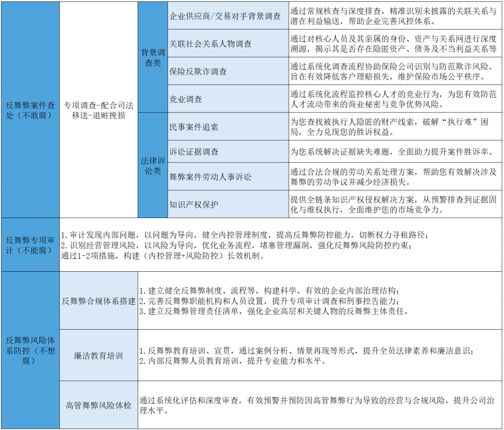Image resolution: width=504 pixels, height=430 pixels.
Task: Click description about 监控核心人才的竞业行为
Action: [x=395, y=99]
